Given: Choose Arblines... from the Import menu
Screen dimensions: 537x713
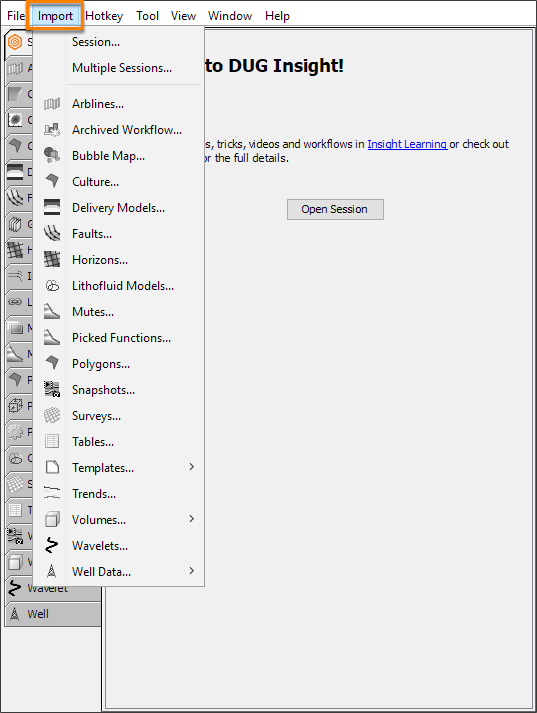Looking at the screenshot, I should (118, 104).
